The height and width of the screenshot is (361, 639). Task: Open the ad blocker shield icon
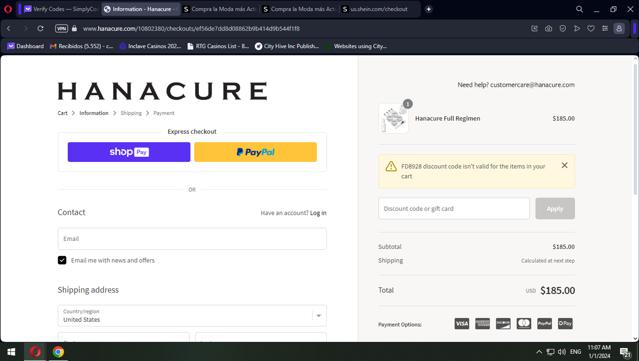(x=563, y=29)
